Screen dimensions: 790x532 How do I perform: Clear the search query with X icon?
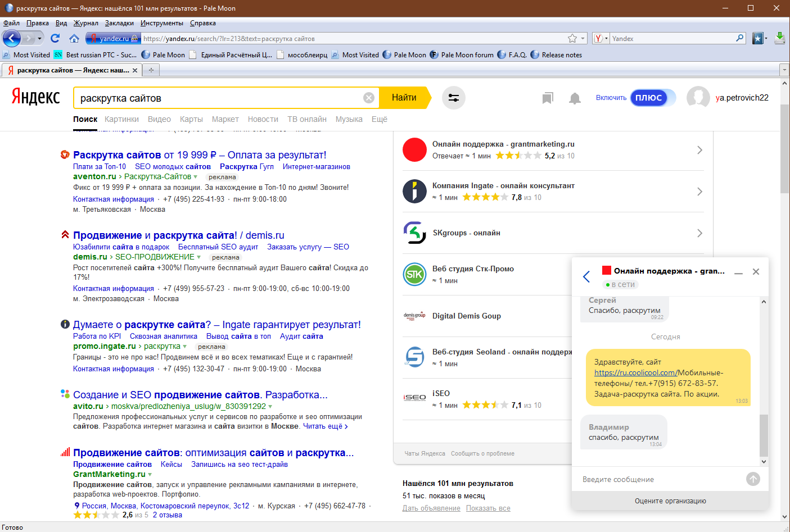tap(369, 98)
